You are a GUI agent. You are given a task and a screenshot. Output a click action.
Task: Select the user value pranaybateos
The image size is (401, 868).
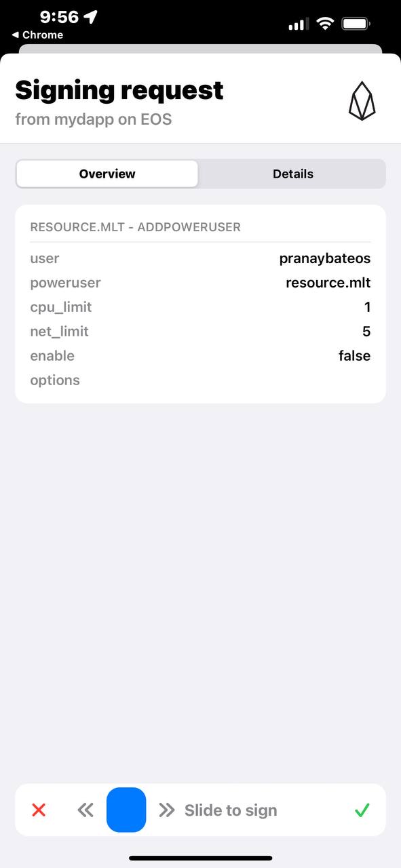324,258
